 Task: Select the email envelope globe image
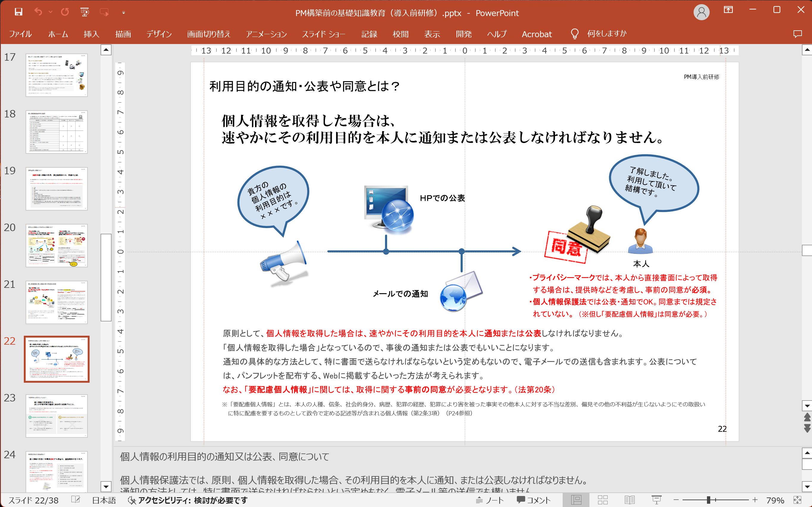tap(461, 291)
